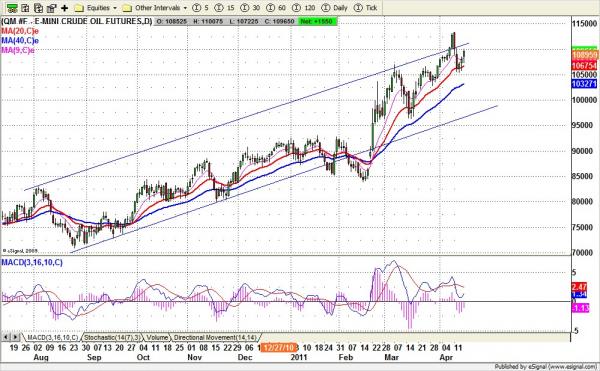Click the MA(40,C)e study label
600x371 pixels.
click(20, 41)
